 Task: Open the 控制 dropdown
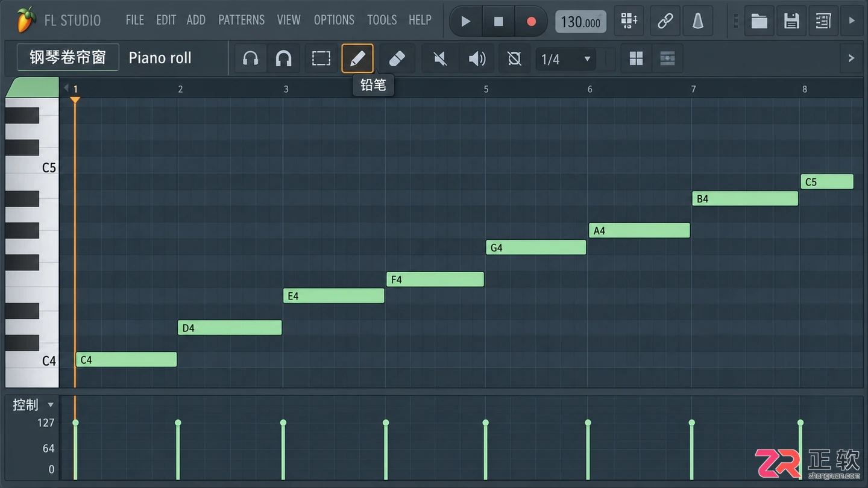tap(33, 405)
